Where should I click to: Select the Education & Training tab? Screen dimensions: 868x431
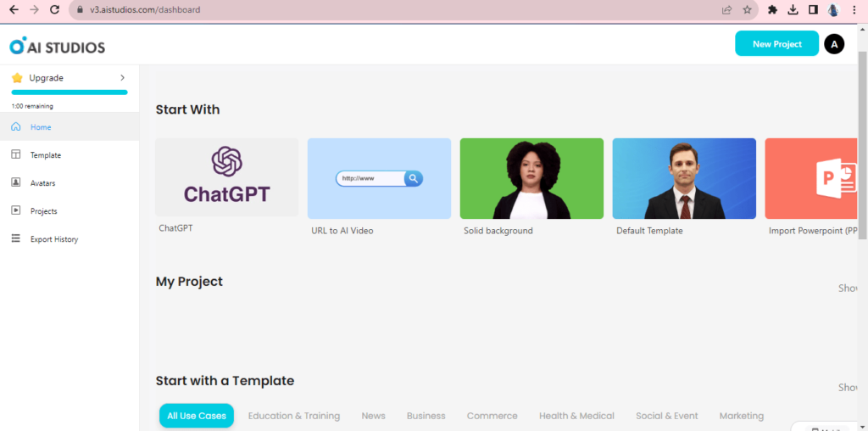(x=294, y=416)
